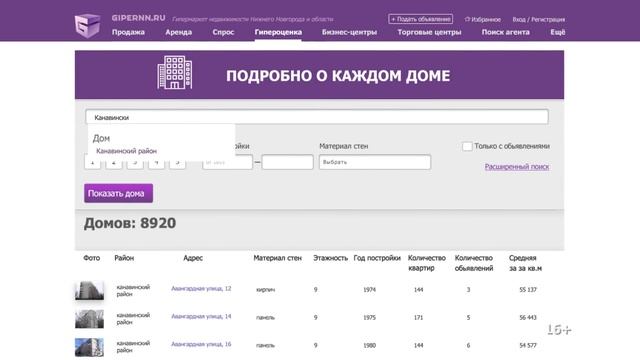Viewport: 640px width, 360px height.
Task: Open the Избранное favorites star link
Action: (x=482, y=19)
